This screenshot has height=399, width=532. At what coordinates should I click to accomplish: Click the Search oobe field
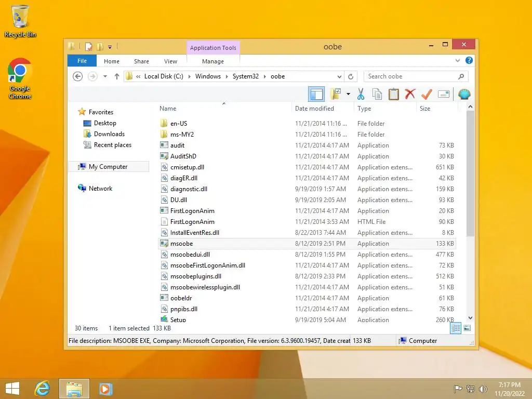pos(416,76)
